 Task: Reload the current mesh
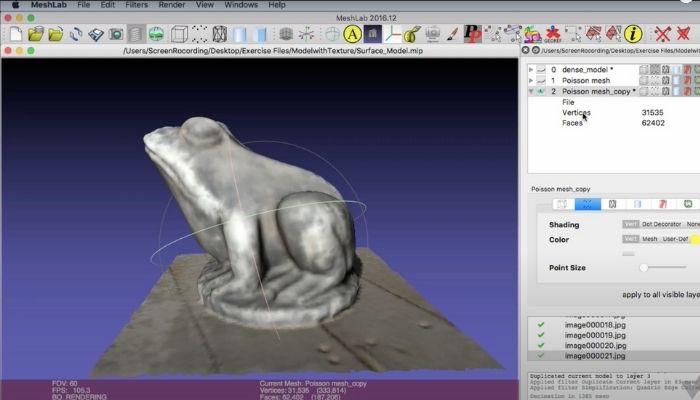click(x=76, y=34)
